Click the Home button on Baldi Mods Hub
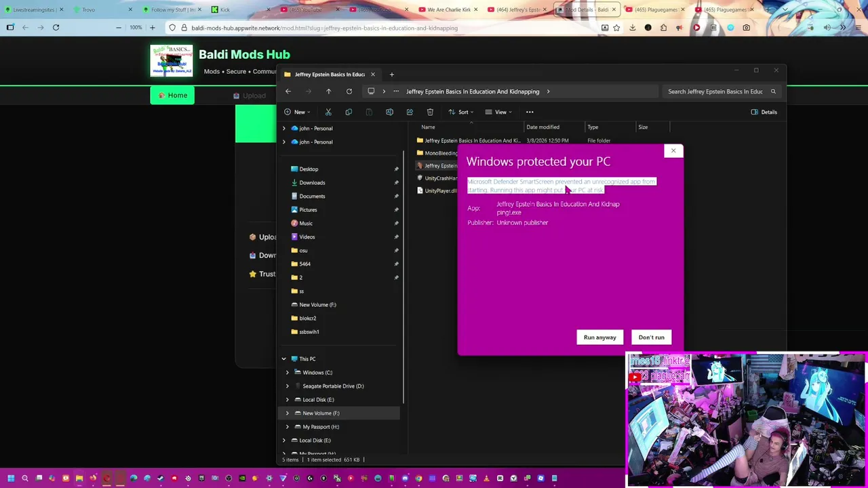Viewport: 868px width, 488px height. (x=172, y=96)
